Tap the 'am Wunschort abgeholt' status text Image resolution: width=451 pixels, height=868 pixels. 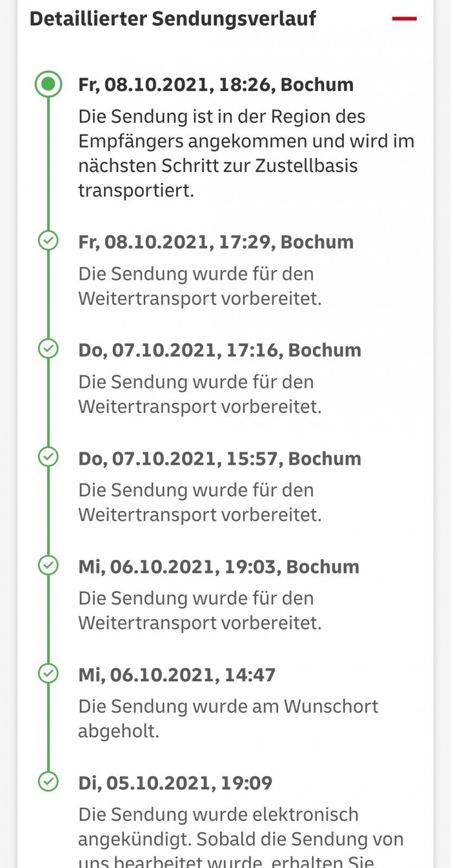pyautogui.click(x=228, y=718)
